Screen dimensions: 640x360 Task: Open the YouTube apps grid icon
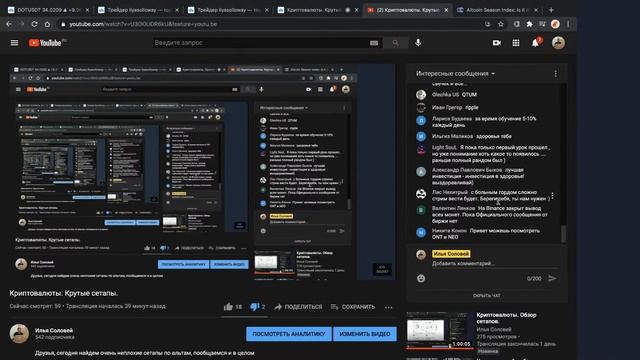pyautogui.click(x=516, y=43)
